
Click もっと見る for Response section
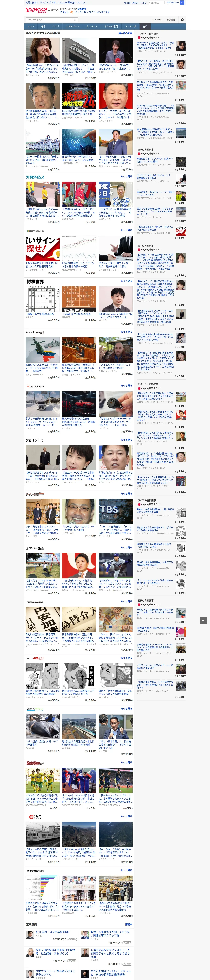point(127,386)
